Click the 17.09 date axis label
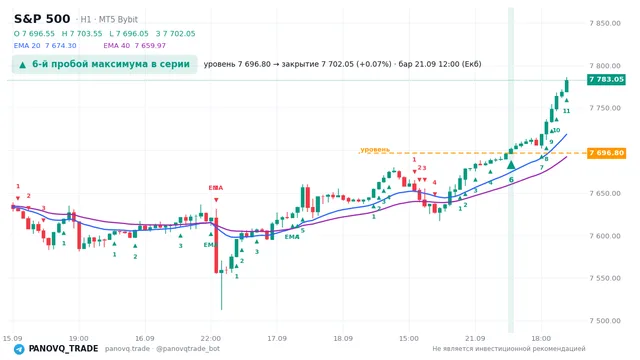640x360 pixels. (x=277, y=338)
